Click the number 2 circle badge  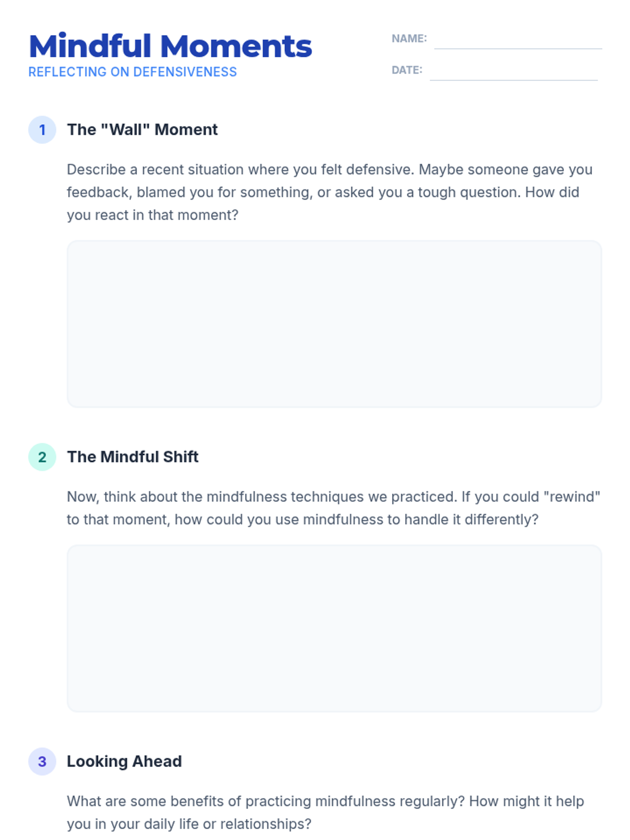(42, 457)
